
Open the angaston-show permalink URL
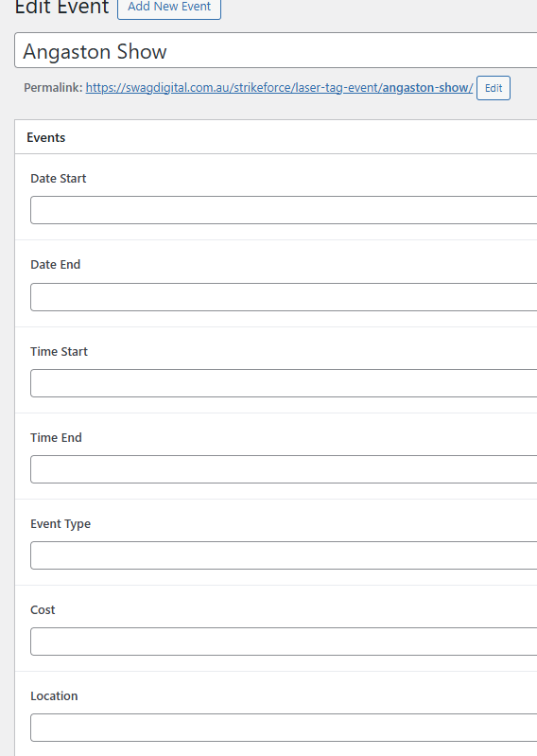279,88
